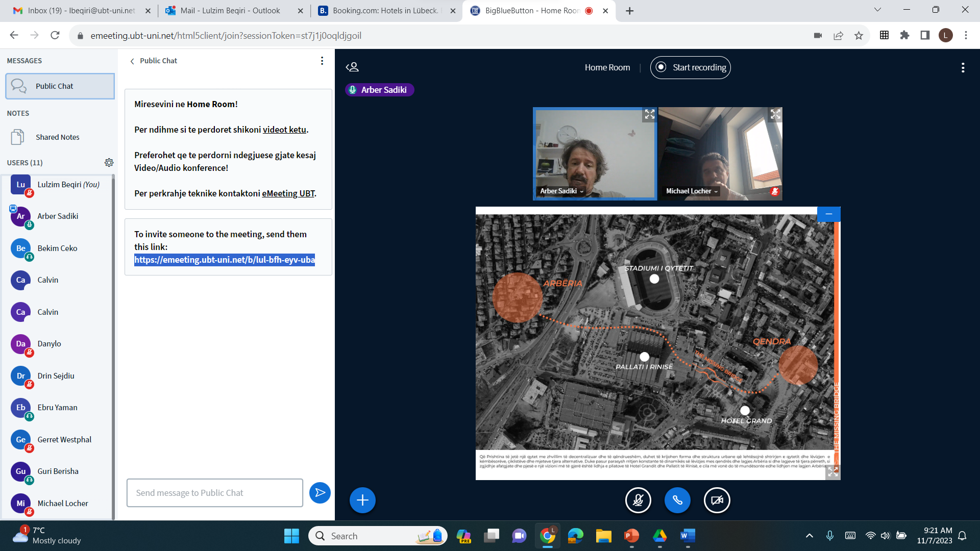Open the Arber Sadiki webcam name dropdown
The width and height of the screenshot is (980, 551).
[x=561, y=191]
